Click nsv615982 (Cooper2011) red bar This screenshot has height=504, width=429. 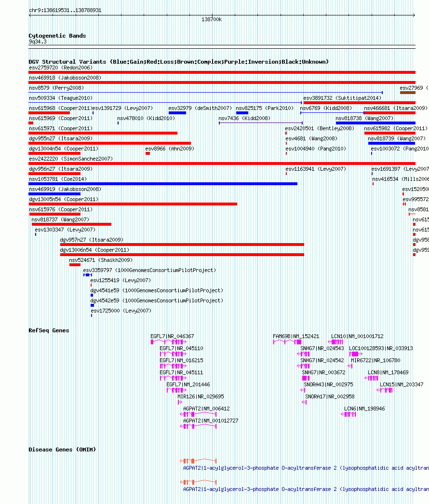coord(390,133)
